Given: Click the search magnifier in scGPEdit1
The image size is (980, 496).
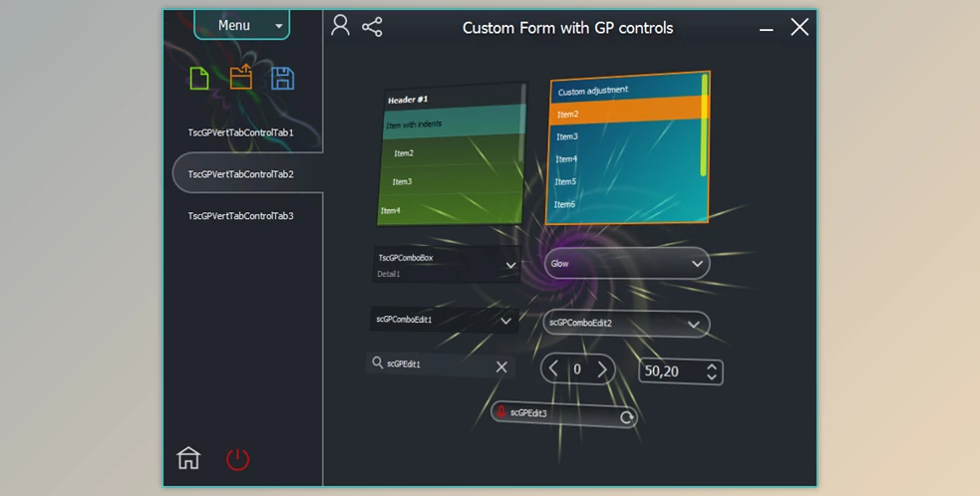Looking at the screenshot, I should tap(377, 363).
